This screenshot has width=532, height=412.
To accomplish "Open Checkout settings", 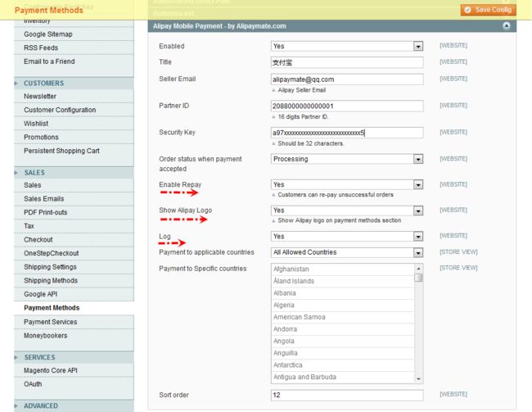I will (x=74, y=240).
